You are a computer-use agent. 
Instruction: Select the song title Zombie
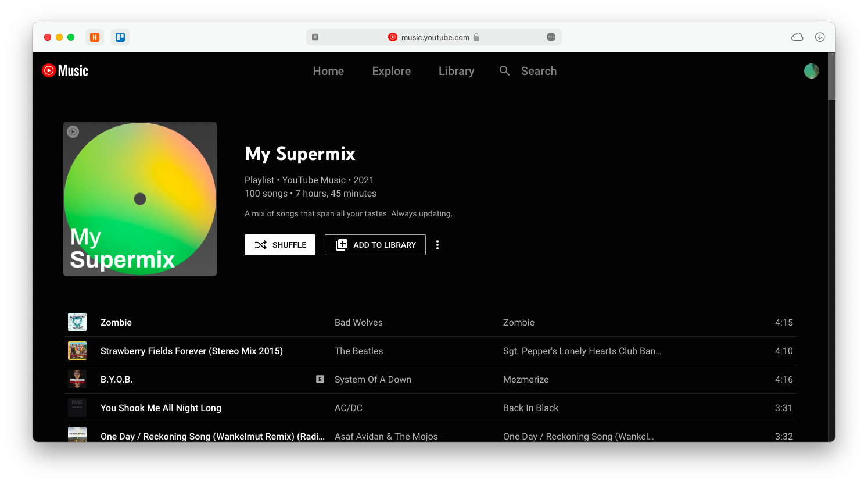point(116,322)
